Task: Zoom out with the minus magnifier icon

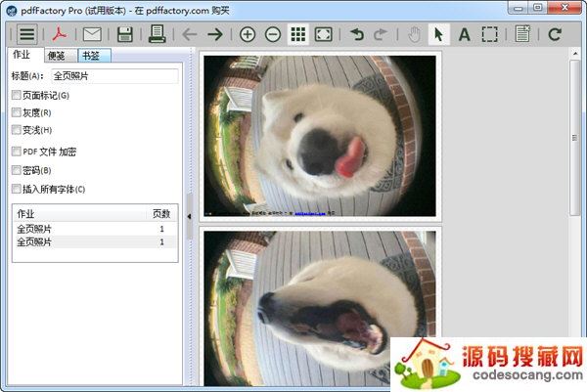Action: [x=273, y=34]
